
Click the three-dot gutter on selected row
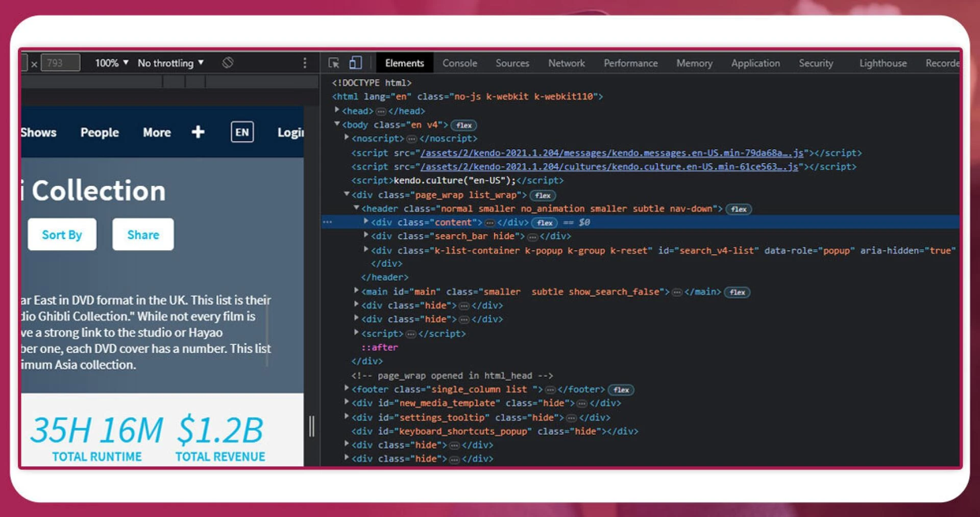pyautogui.click(x=327, y=222)
